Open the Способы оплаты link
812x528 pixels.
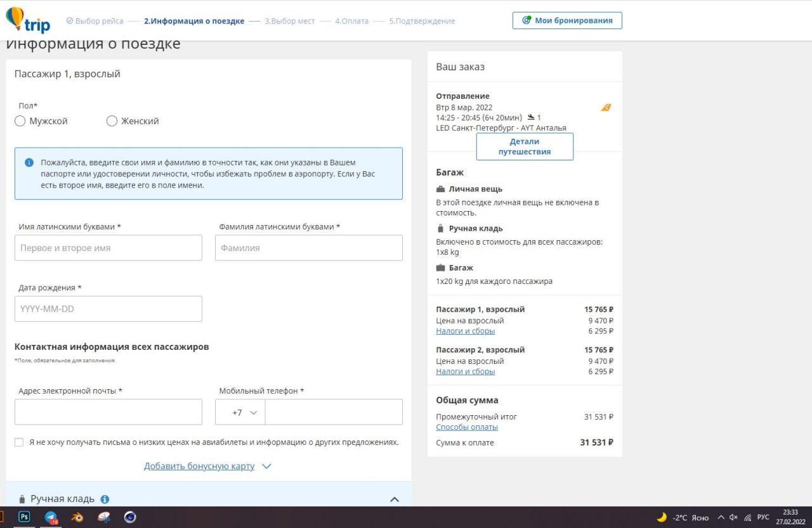[x=467, y=427]
